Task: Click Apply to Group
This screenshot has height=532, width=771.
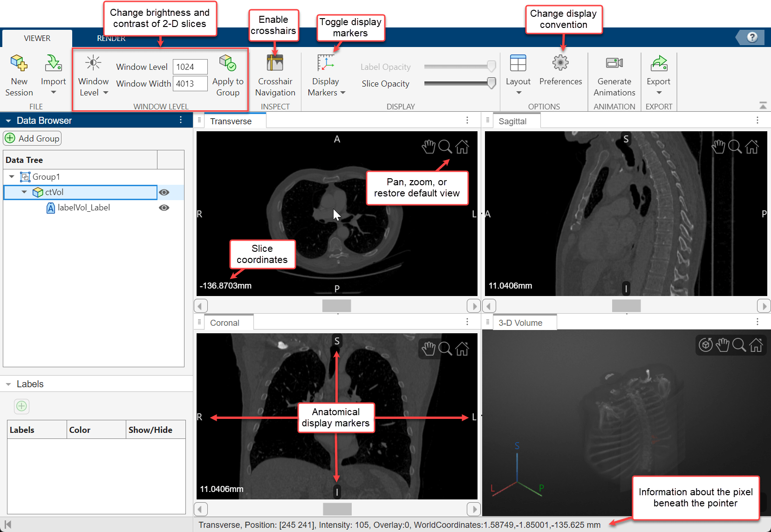Action: (x=227, y=74)
